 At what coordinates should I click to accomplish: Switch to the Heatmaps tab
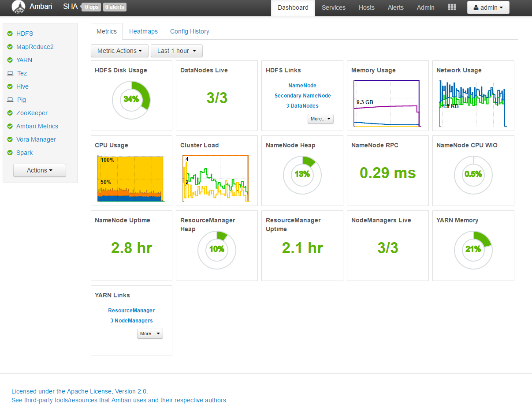click(143, 31)
